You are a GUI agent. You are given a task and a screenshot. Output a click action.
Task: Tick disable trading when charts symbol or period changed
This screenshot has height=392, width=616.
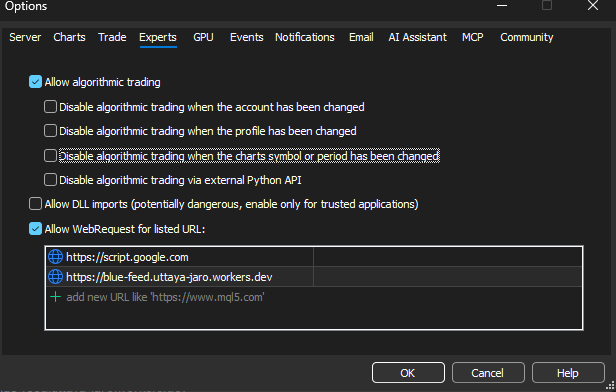[50, 156]
